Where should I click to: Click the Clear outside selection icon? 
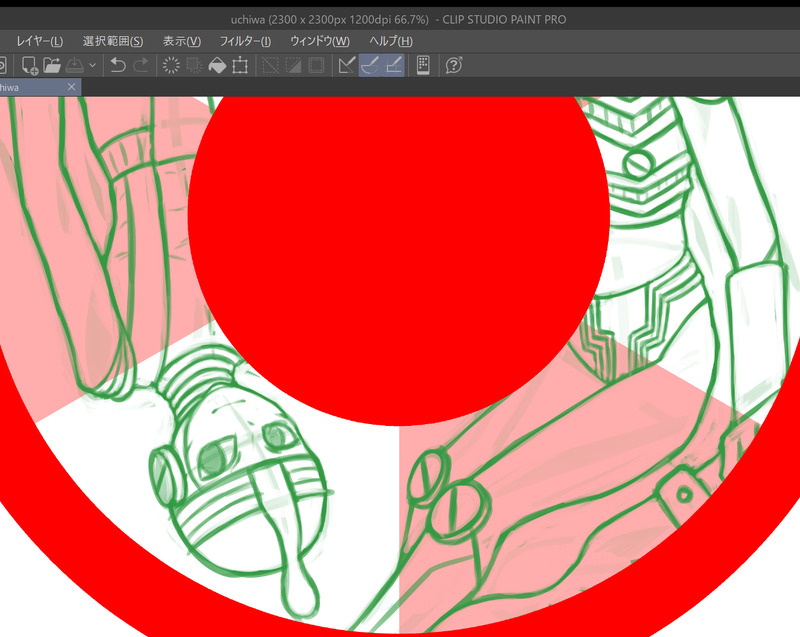pyautogui.click(x=194, y=65)
